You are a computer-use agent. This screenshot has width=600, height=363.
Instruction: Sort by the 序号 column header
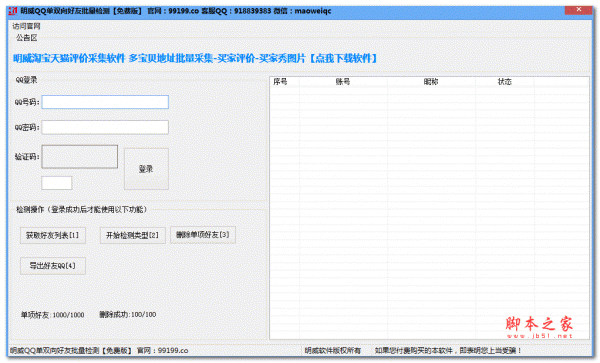284,82
